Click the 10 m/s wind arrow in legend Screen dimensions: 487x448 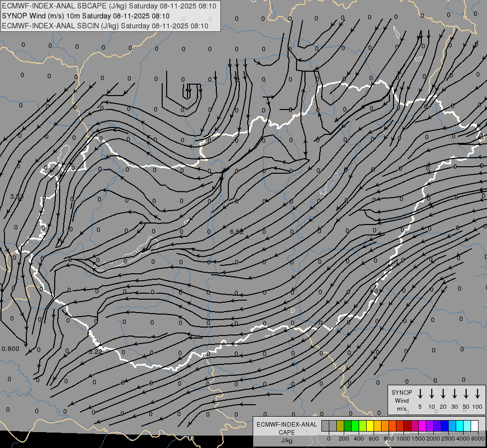pos(432,394)
